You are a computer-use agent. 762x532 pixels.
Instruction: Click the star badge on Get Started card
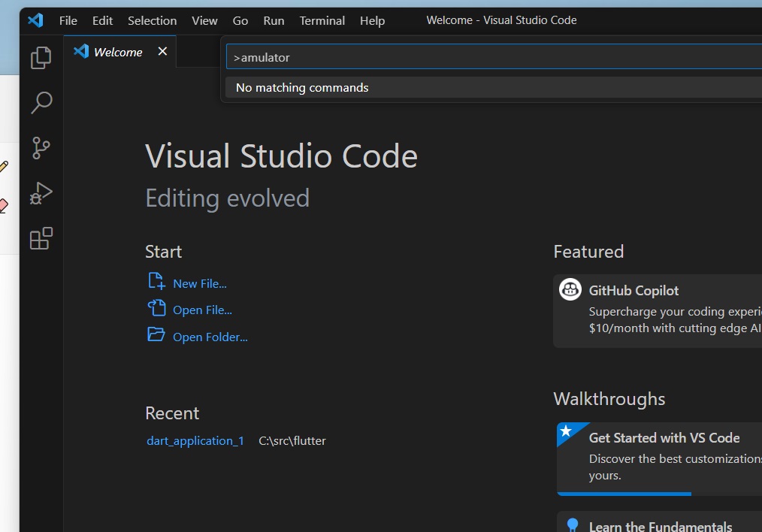point(566,431)
